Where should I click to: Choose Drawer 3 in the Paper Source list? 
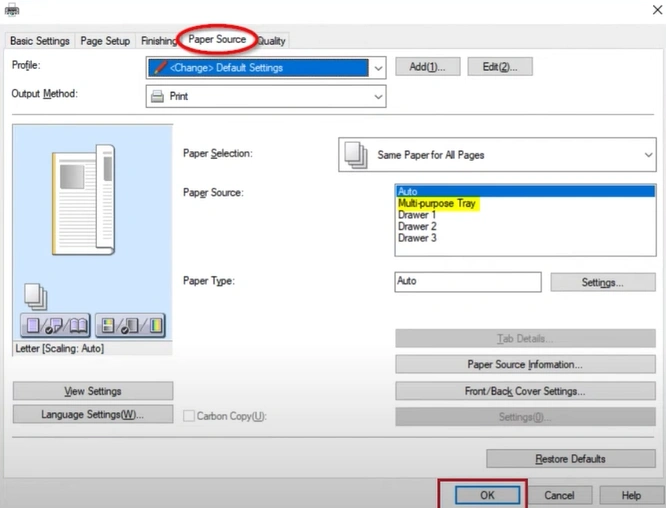(525, 238)
